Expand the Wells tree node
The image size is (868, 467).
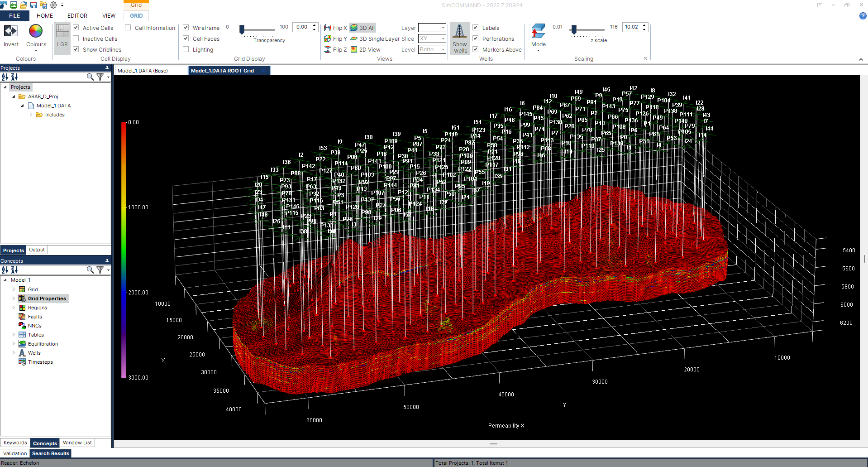14,353
